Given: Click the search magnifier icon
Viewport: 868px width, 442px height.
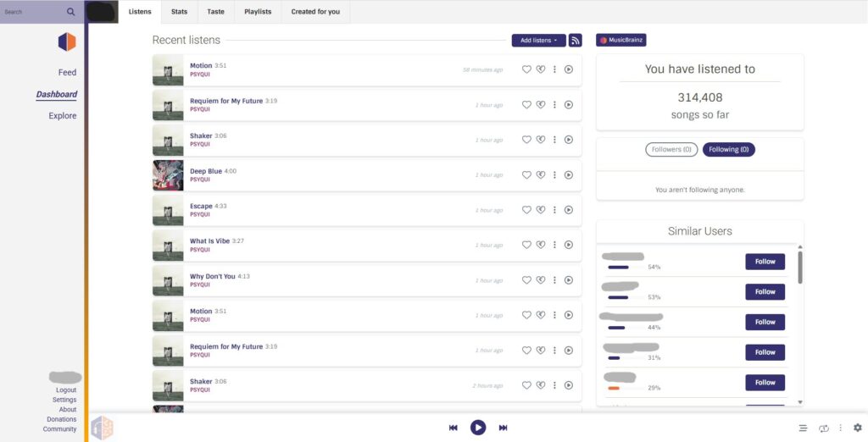Looking at the screenshot, I should [70, 12].
